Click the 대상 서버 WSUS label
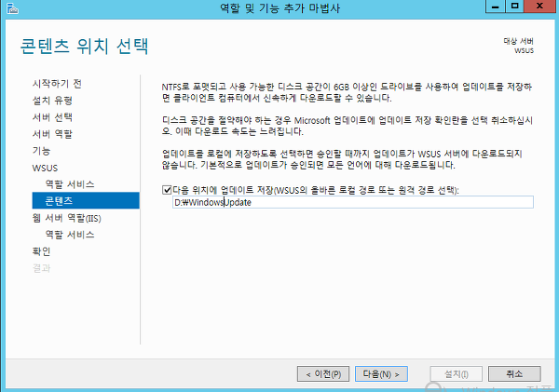 tap(519, 46)
